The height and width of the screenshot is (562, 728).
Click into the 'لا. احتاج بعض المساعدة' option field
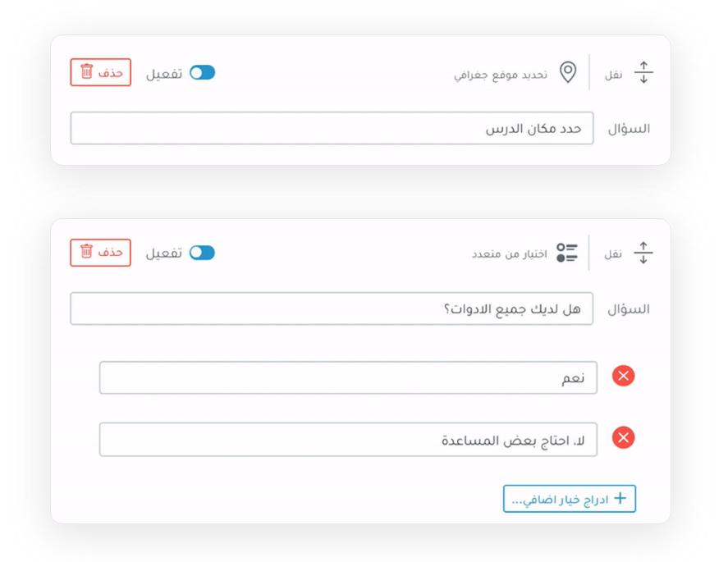[348, 440]
